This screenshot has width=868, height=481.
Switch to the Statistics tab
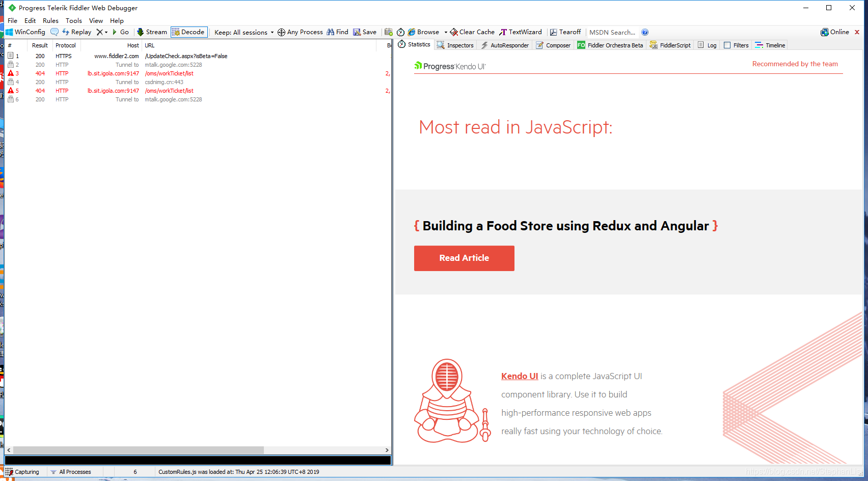click(414, 45)
